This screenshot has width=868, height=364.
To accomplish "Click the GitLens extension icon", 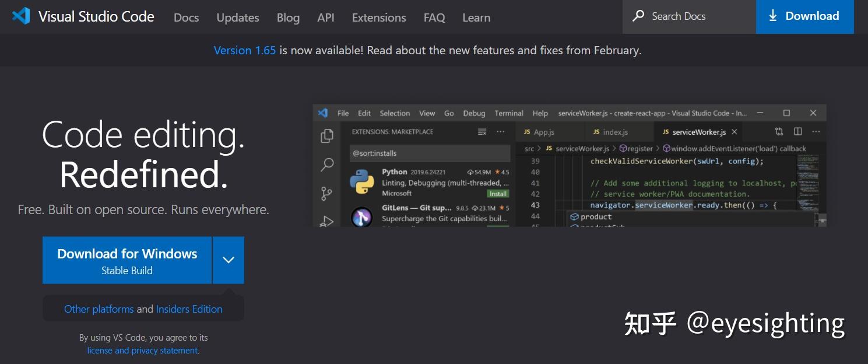I will pos(361,217).
